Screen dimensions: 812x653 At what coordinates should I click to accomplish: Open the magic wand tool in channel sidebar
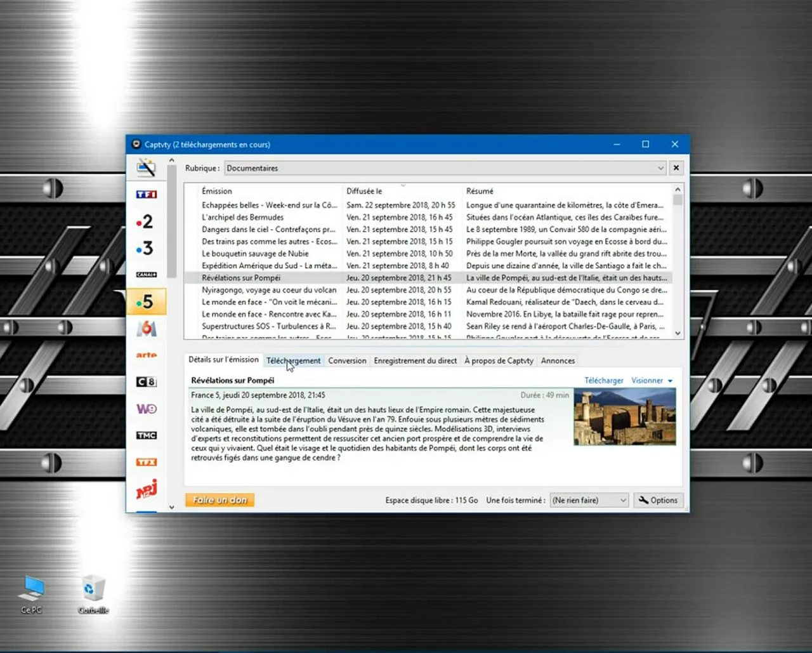pos(146,168)
